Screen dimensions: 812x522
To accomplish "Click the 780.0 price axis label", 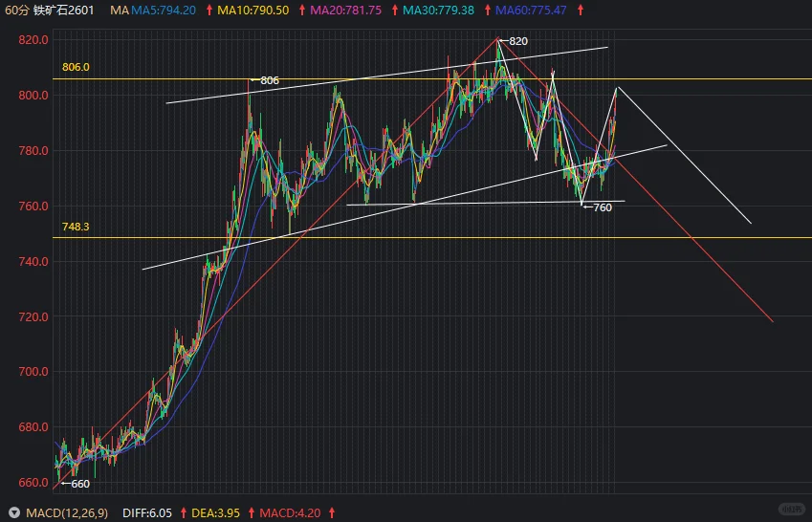I will (x=33, y=151).
